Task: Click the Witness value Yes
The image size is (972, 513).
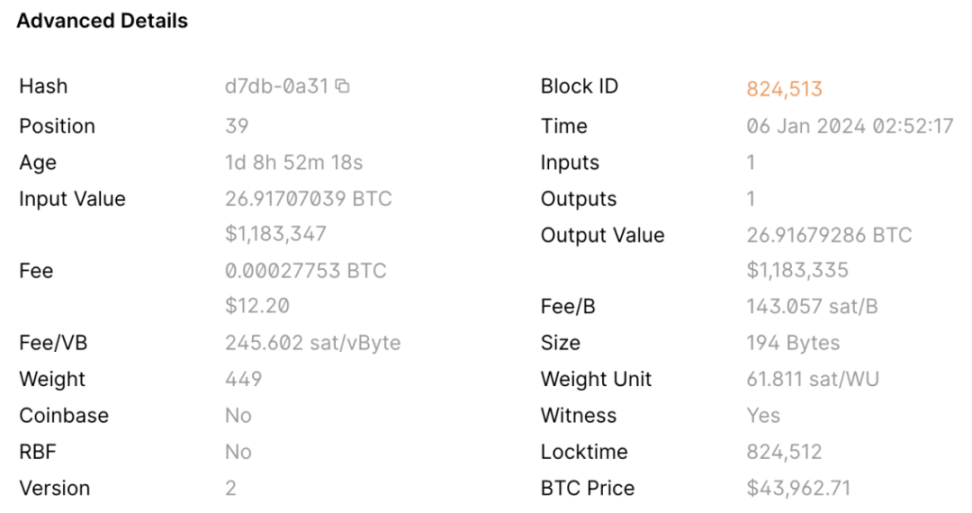Action: tap(763, 416)
